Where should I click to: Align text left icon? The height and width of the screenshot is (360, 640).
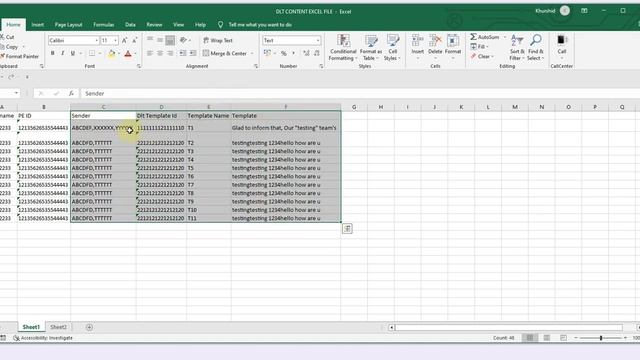(150, 53)
